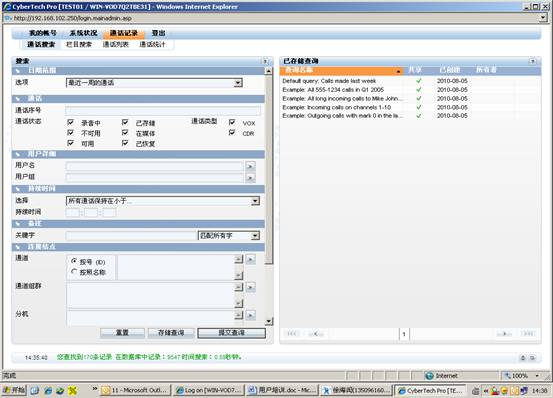Image resolution: width=553 pixels, height=398 pixels.
Task: Select the 按号 (ID) radio button
Action: click(x=74, y=261)
